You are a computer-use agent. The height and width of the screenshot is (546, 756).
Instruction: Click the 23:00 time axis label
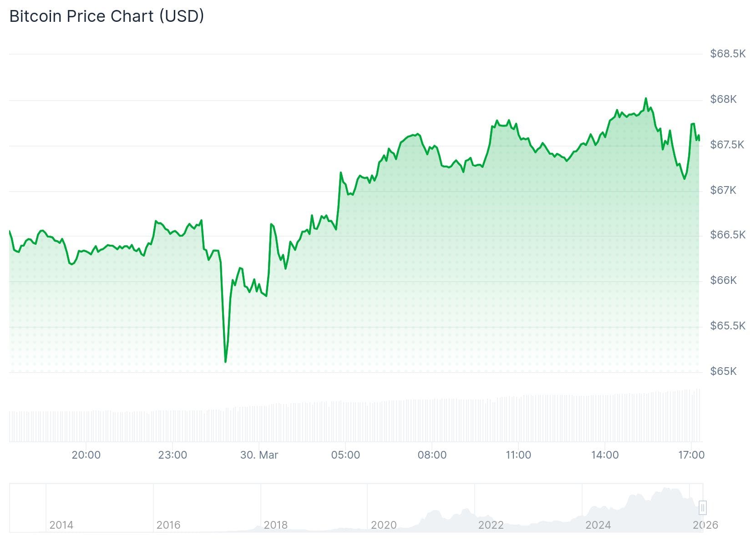click(x=173, y=455)
